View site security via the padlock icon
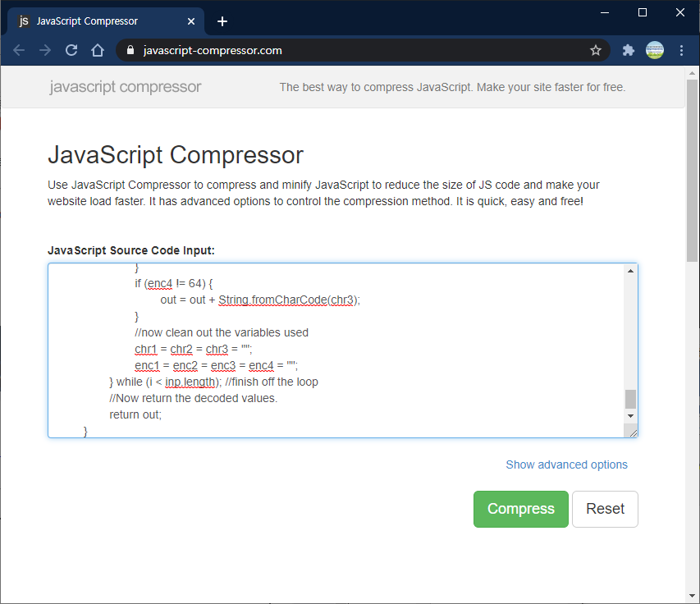The height and width of the screenshot is (604, 700). click(x=130, y=50)
